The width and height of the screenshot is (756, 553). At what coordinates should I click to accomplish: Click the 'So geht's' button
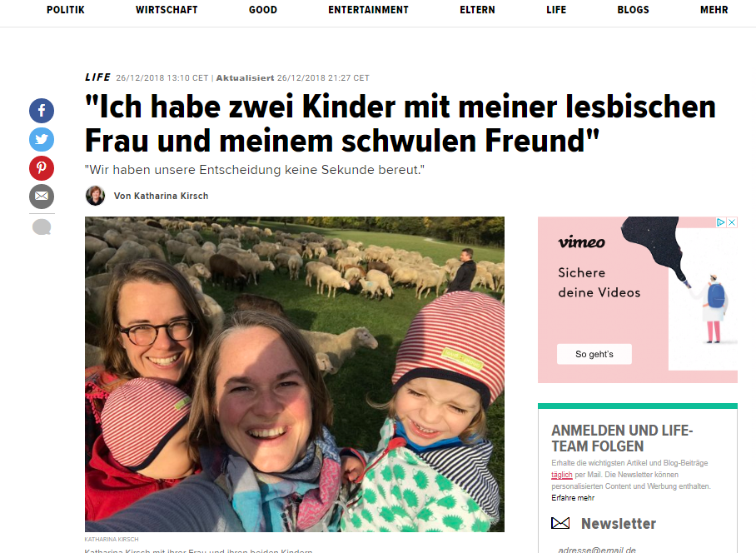594,354
